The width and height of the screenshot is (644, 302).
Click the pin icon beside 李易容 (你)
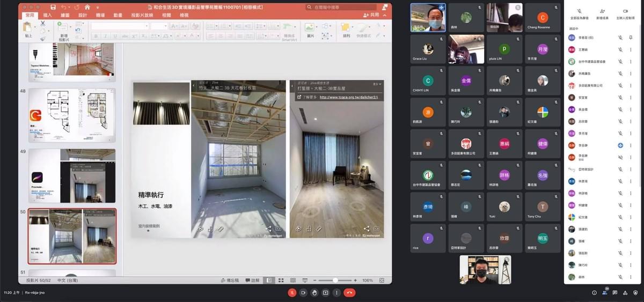coord(631,38)
